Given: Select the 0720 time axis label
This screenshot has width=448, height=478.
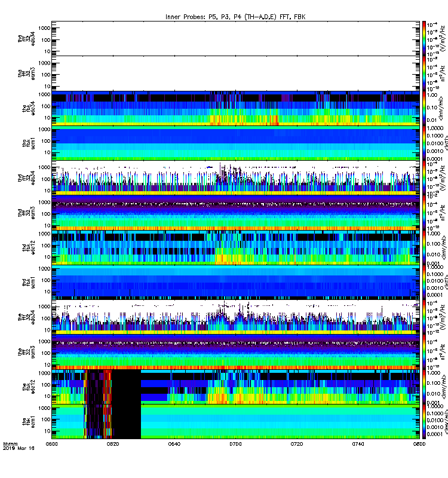Looking at the screenshot, I should [297, 444].
